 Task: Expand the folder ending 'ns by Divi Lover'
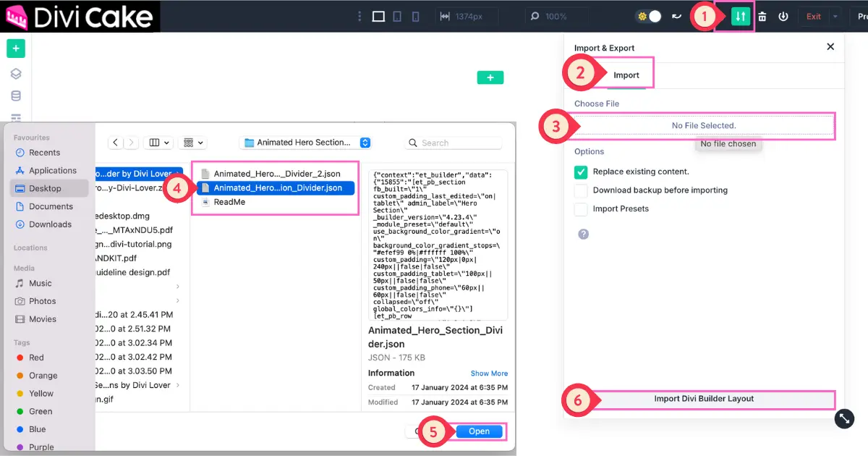(x=178, y=385)
